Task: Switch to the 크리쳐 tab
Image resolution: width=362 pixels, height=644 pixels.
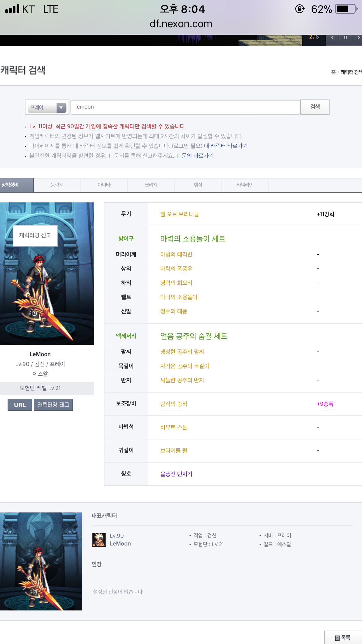Action: click(151, 185)
